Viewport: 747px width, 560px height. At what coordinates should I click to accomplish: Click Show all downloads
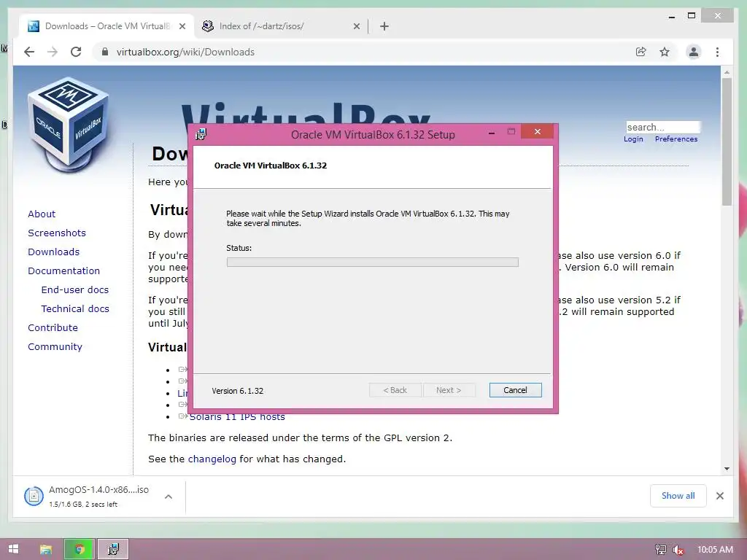(x=678, y=496)
